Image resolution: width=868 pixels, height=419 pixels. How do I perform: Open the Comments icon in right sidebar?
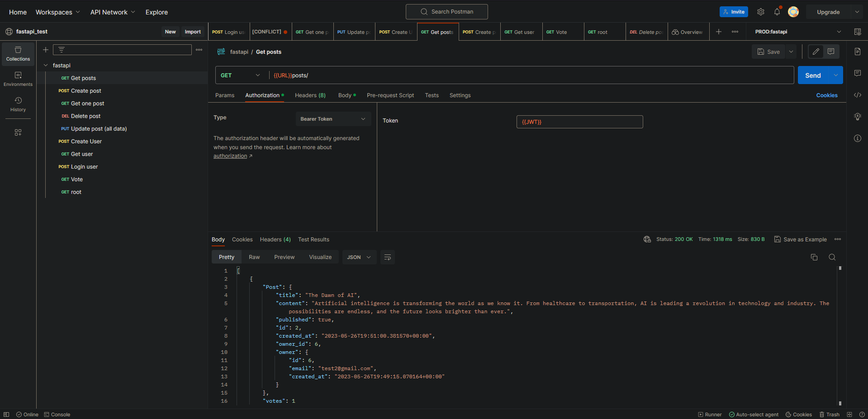point(858,73)
